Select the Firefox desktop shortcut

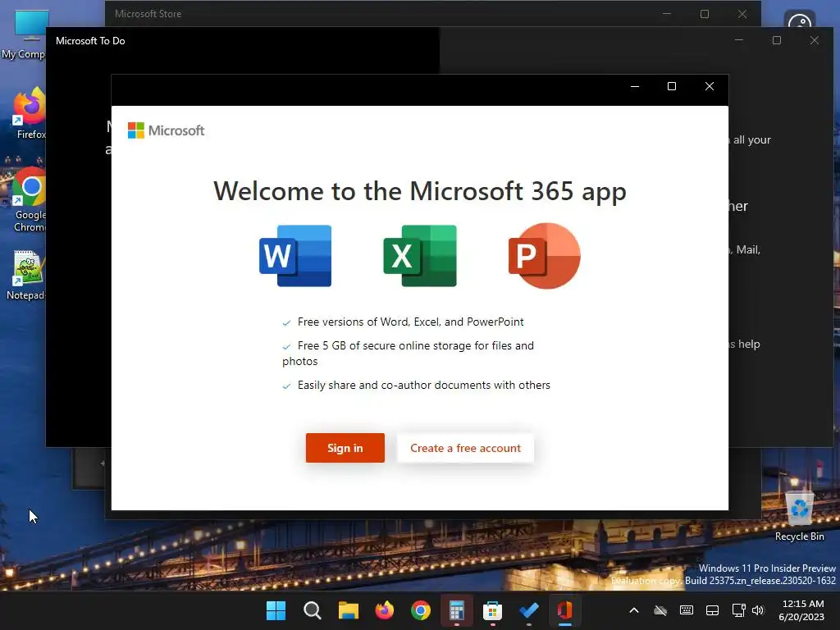pyautogui.click(x=30, y=113)
